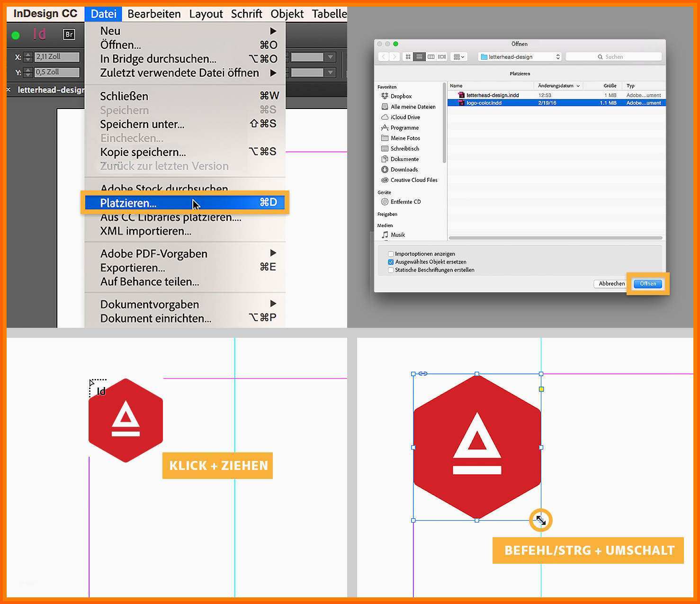700x604 pixels.
Task: Click the link badge on the selected frame
Action: pos(423,374)
